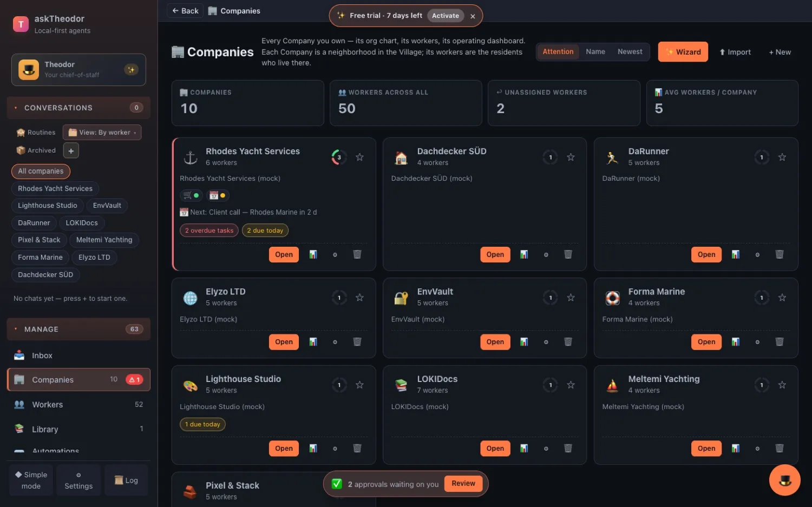Image resolution: width=812 pixels, height=507 pixels.
Task: Open gear settings for Meltemi Yachting
Action: coord(757,449)
